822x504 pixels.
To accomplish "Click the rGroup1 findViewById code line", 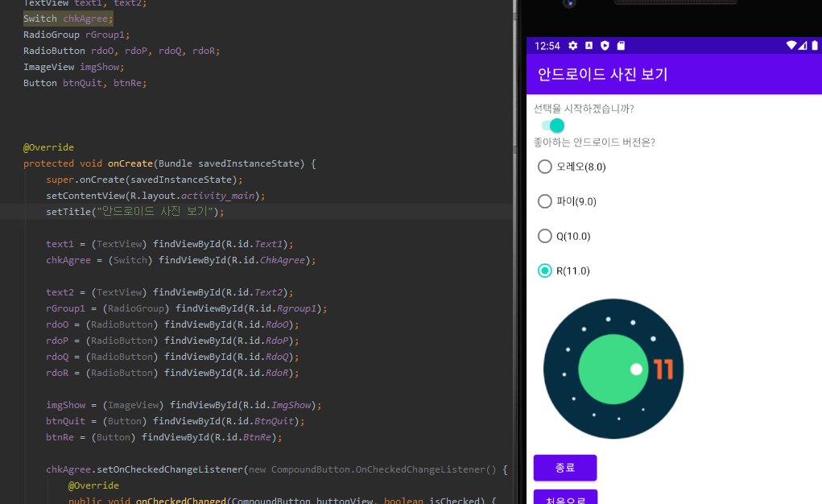I will coord(187,308).
